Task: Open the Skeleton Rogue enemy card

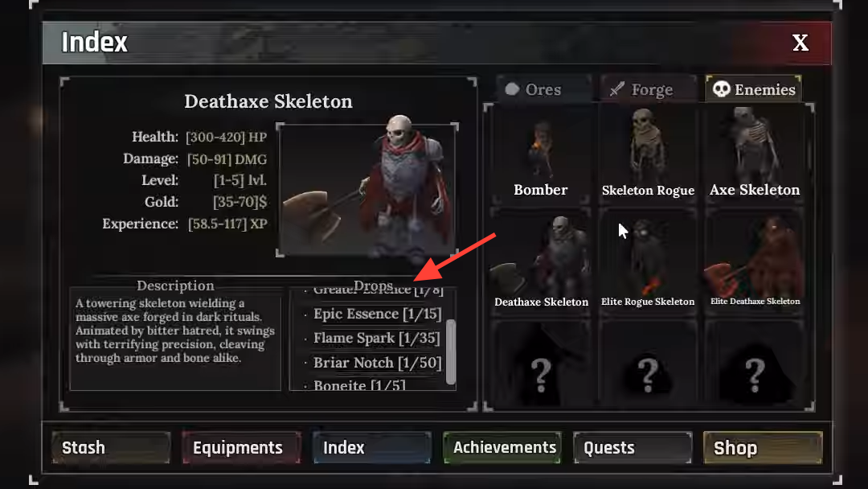Action: tap(648, 155)
